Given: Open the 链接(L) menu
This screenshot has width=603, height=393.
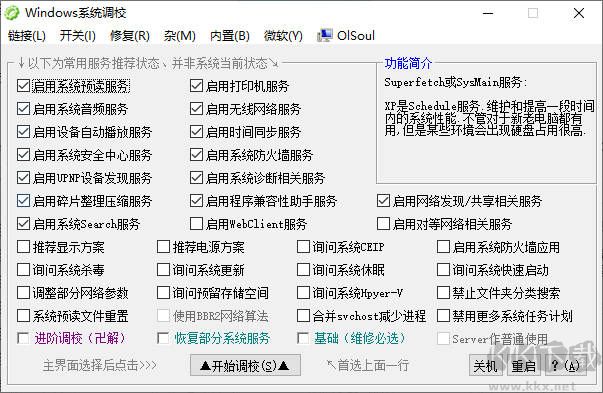Looking at the screenshot, I should [27, 36].
